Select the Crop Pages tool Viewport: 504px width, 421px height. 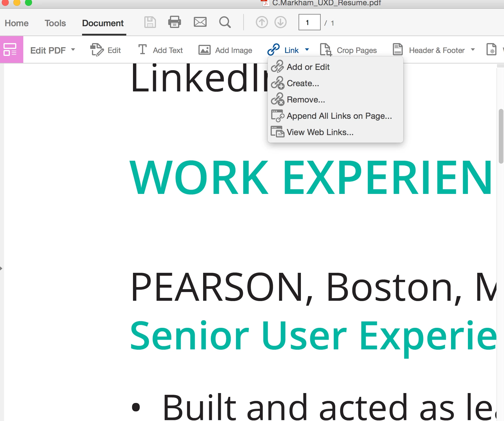click(348, 50)
